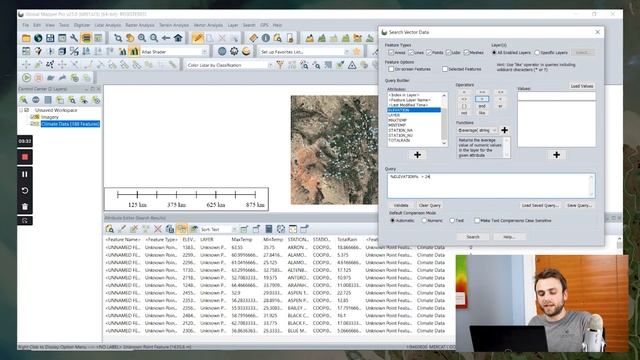The image size is (640, 360).
Task: Click the back arrow last view icon
Action: pyautogui.click(x=166, y=38)
